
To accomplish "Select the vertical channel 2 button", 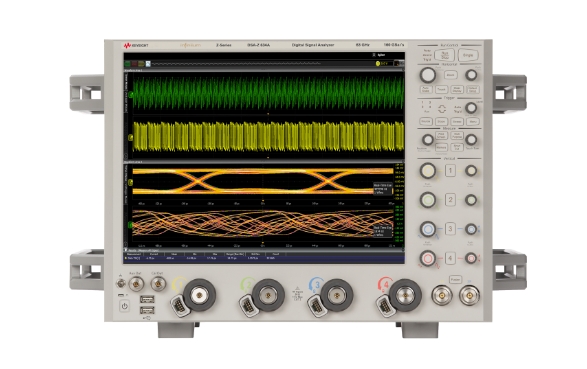I will pos(450,200).
